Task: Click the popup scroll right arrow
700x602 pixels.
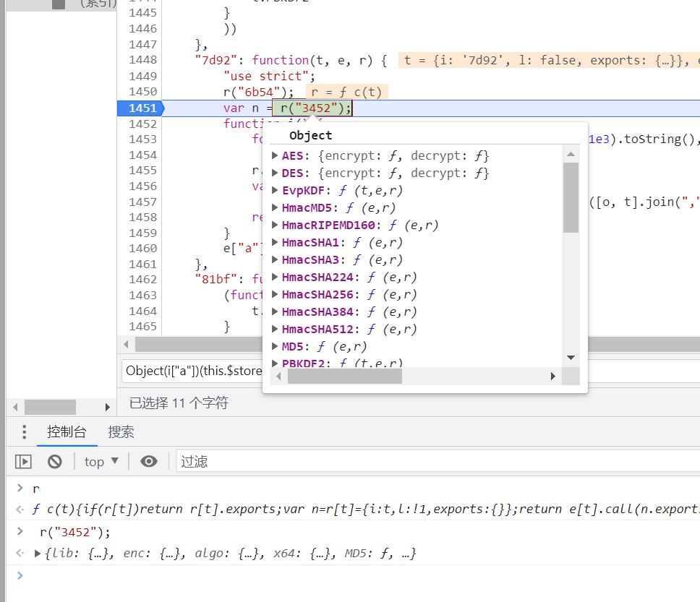Action: pos(553,377)
